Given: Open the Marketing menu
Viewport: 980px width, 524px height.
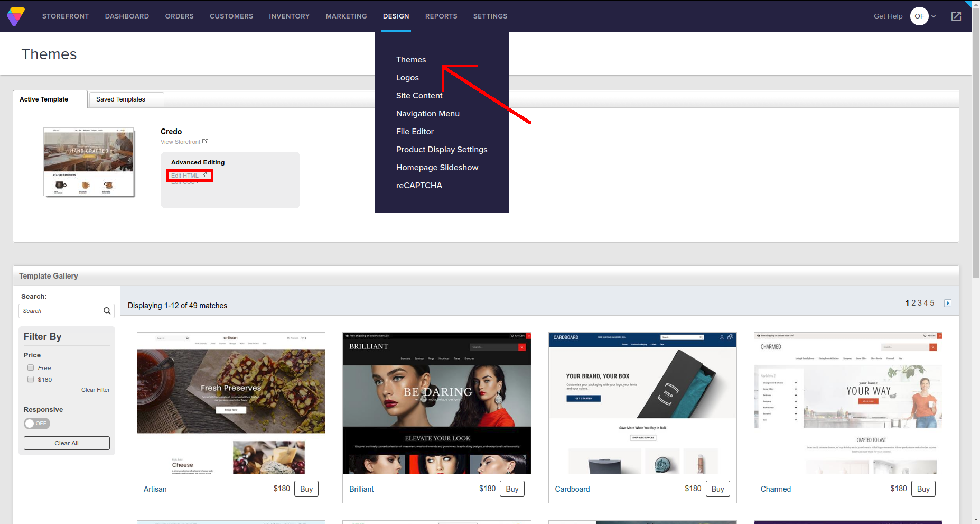Looking at the screenshot, I should (x=346, y=16).
